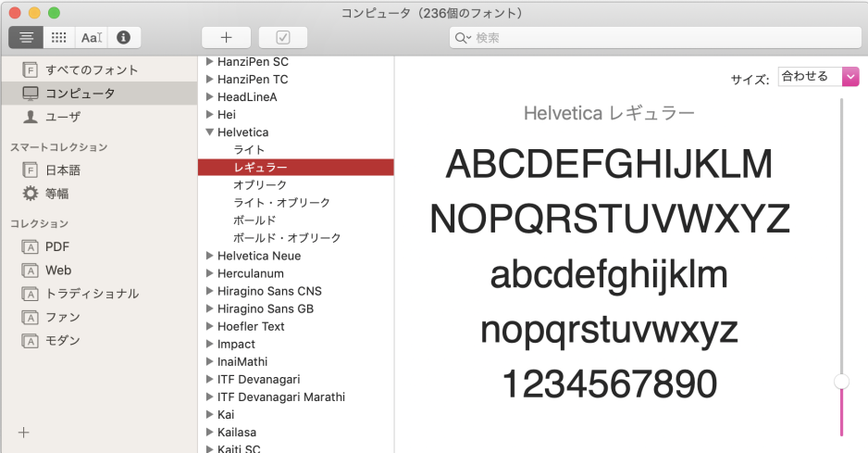Viewport: 868px width, 453px height.
Task: Switch to sample preview list view
Action: 26,38
